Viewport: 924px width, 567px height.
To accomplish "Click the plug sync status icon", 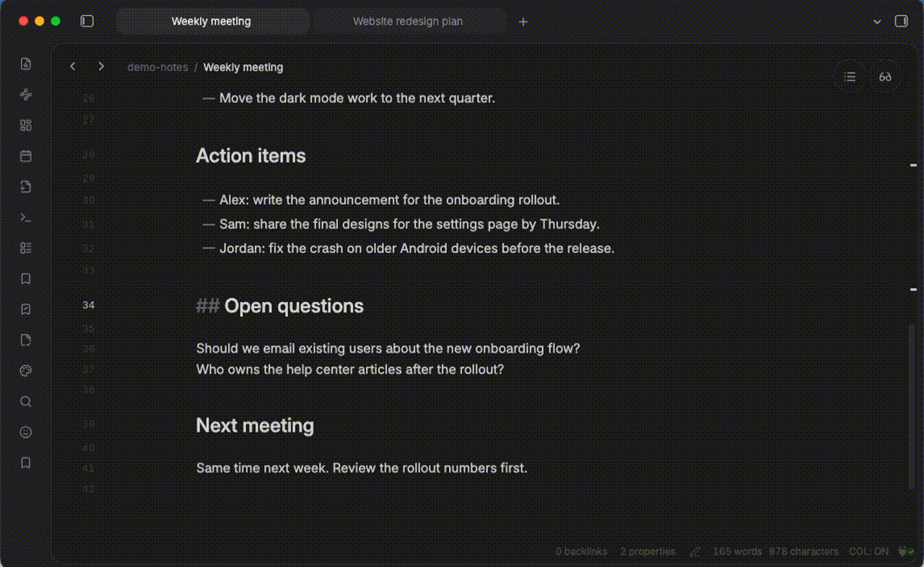I will pyautogui.click(x=905, y=551).
